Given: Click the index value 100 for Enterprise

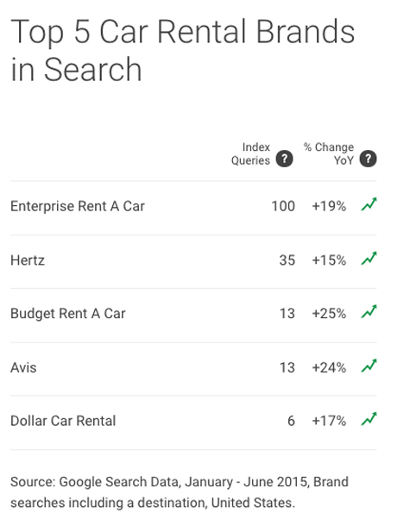Looking at the screenshot, I should point(283,206).
